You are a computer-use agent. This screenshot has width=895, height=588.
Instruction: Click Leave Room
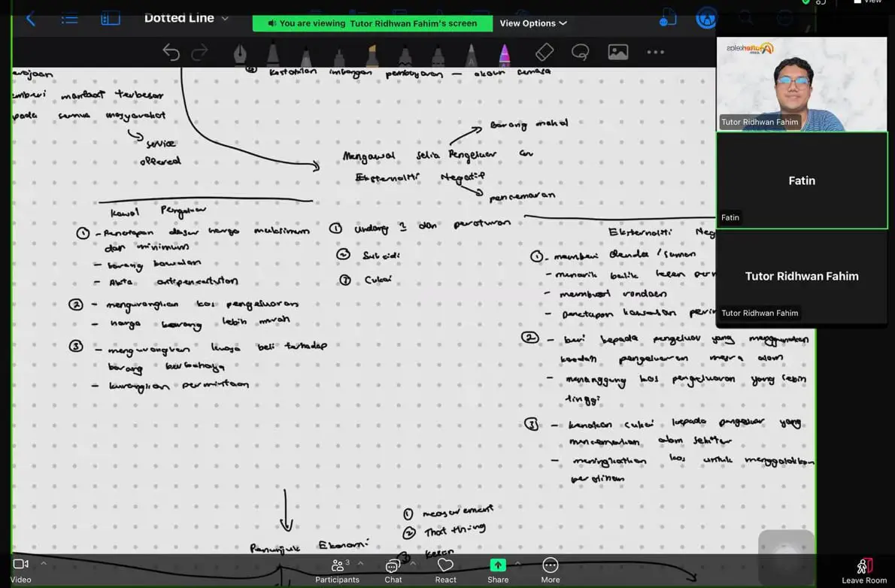[864, 571]
